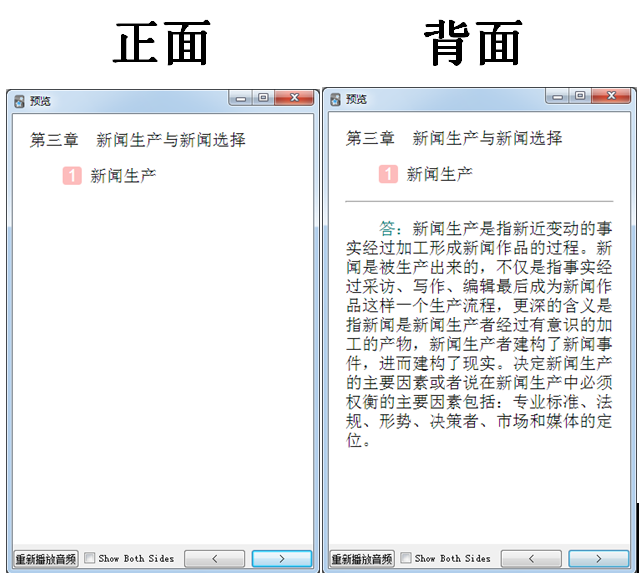Enable Show Both Sides in right window
639x573 pixels.
tap(405, 558)
